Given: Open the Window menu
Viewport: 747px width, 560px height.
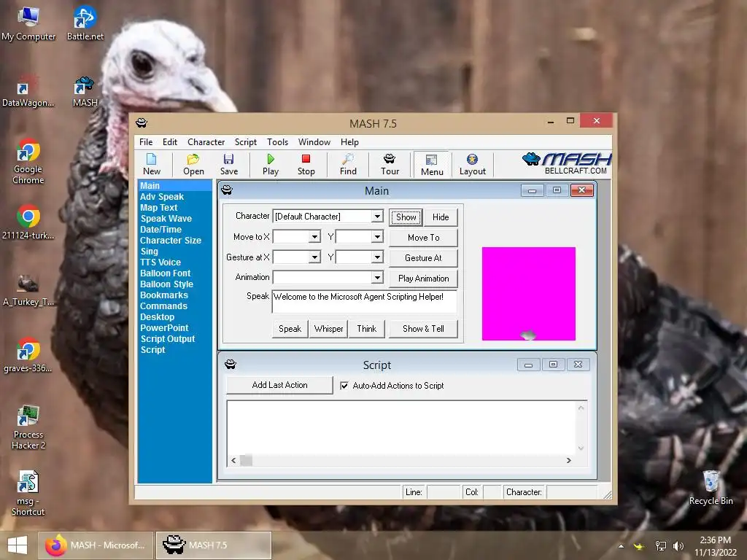Looking at the screenshot, I should pos(314,142).
